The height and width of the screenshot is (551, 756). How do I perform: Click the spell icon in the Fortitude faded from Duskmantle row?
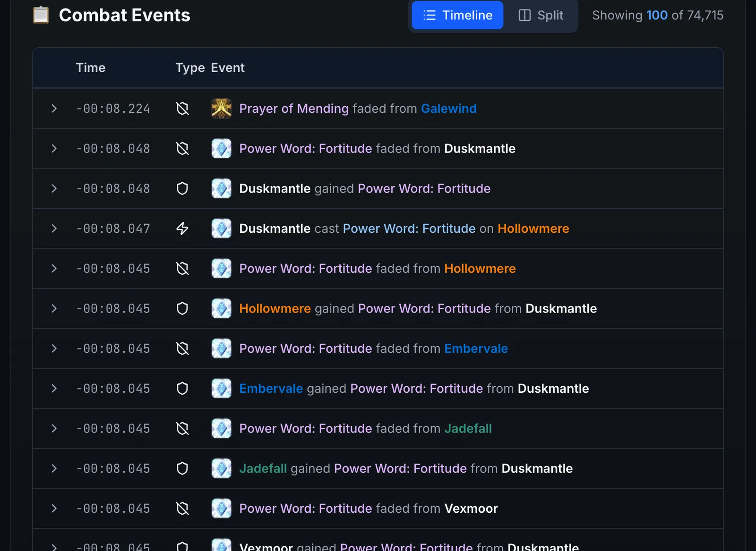[x=221, y=149]
